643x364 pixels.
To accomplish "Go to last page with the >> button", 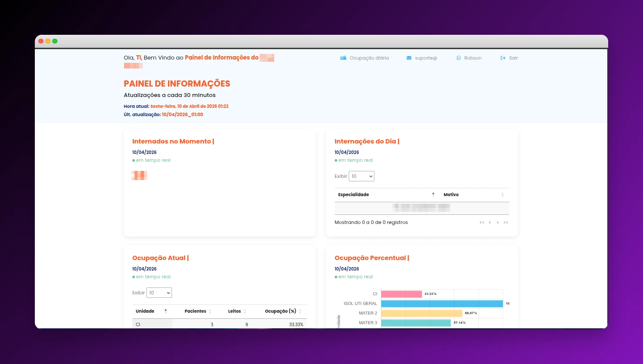I will (505, 223).
